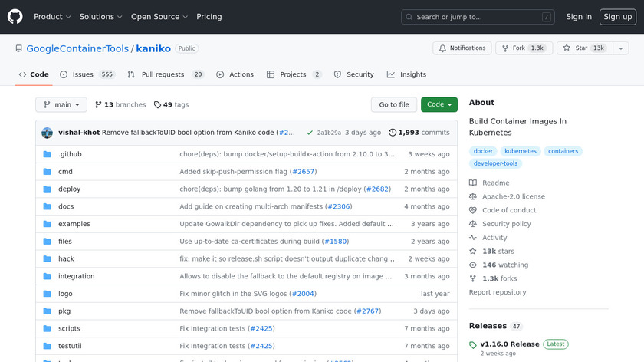Image resolution: width=644 pixels, height=362 pixels.
Task: Open the green Code dropdown
Action: coord(439,105)
